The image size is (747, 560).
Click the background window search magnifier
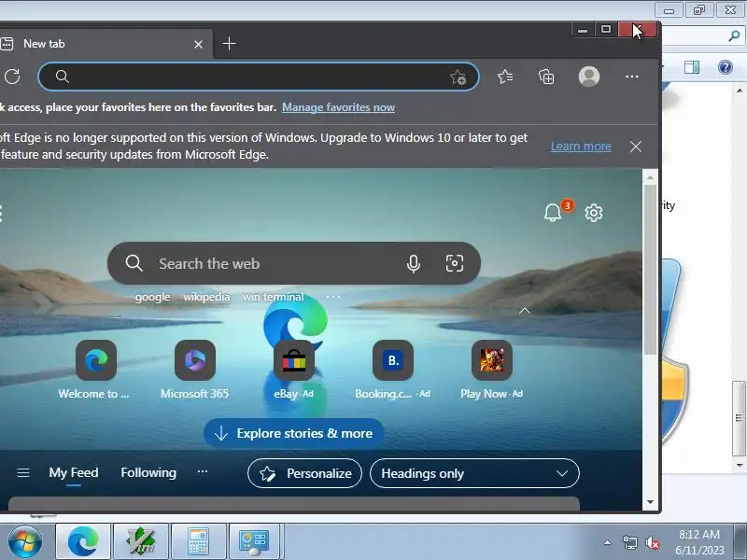[734, 35]
